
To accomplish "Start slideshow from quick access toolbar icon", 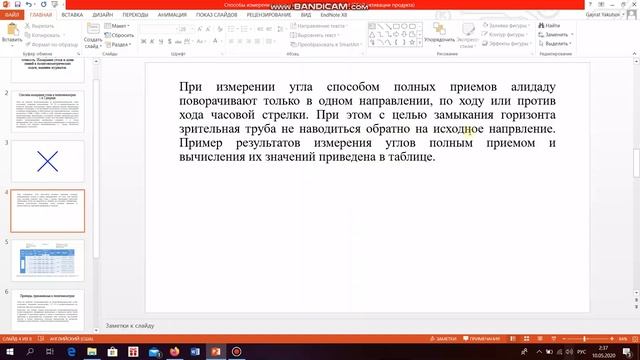I will [x=54, y=4].
